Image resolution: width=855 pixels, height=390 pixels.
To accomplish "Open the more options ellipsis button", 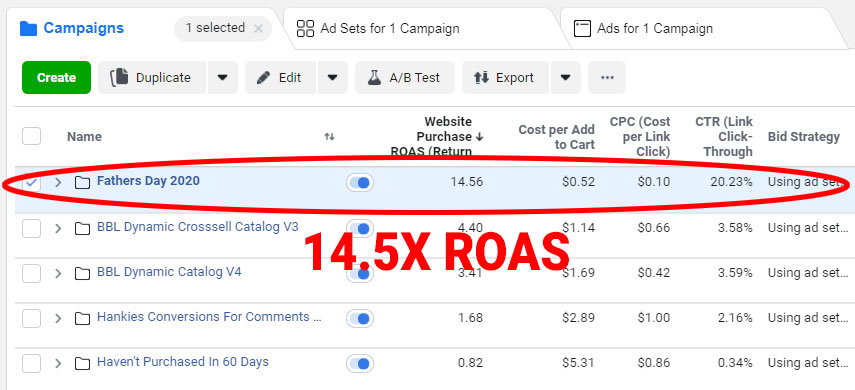I will [607, 77].
